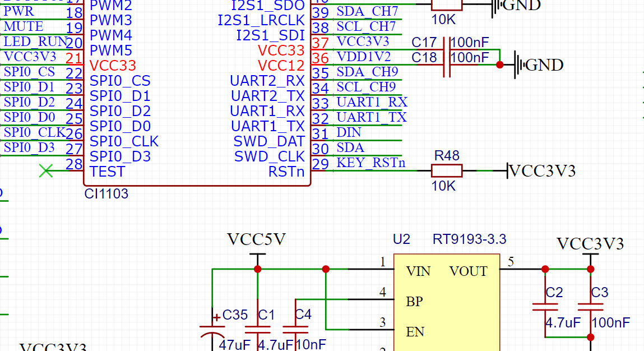Click the LED_RUN net label
This screenshot has height=351, width=644.
[35, 41]
